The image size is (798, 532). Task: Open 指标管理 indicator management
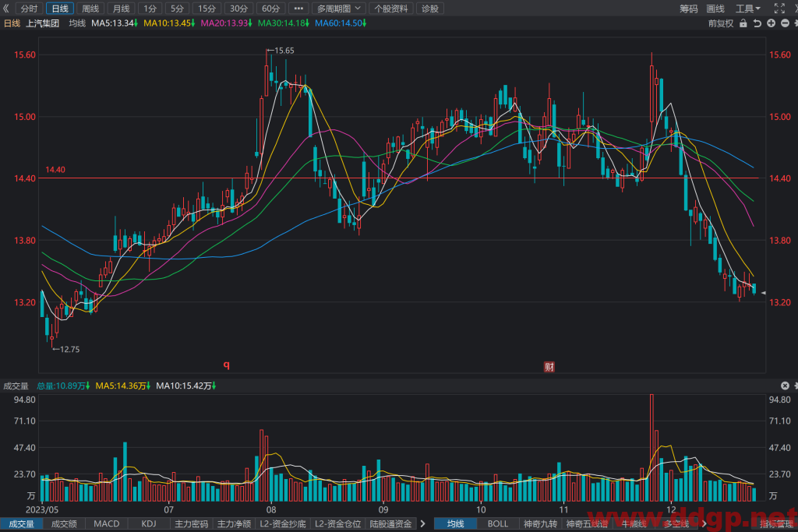tap(777, 524)
